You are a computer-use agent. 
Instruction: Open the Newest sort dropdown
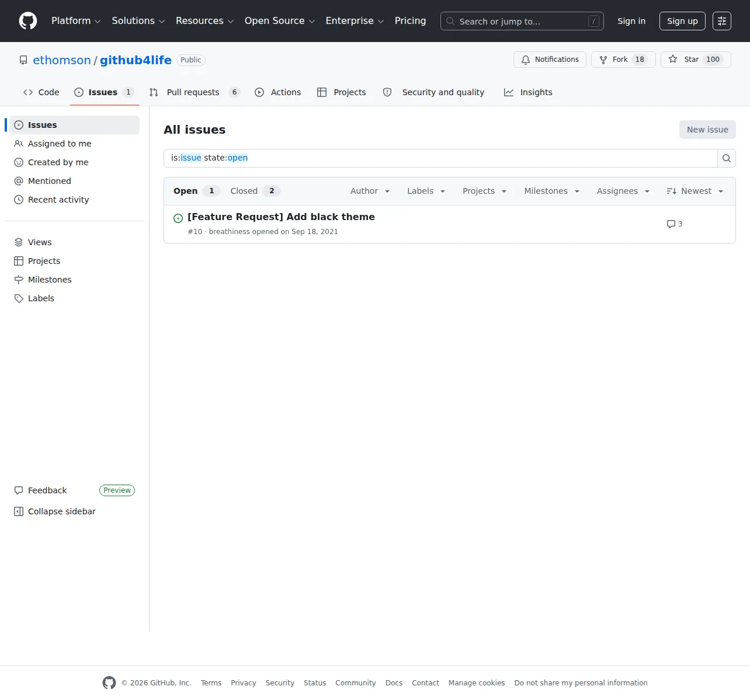pyautogui.click(x=695, y=191)
